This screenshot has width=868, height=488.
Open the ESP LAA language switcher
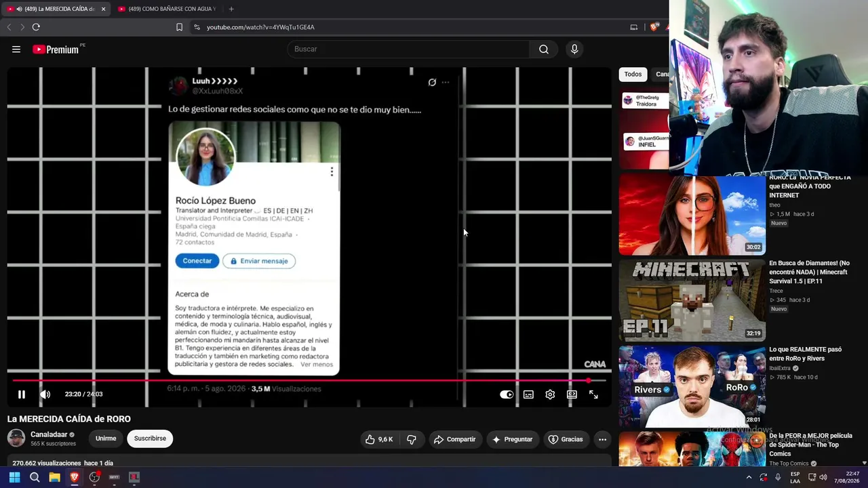795,477
